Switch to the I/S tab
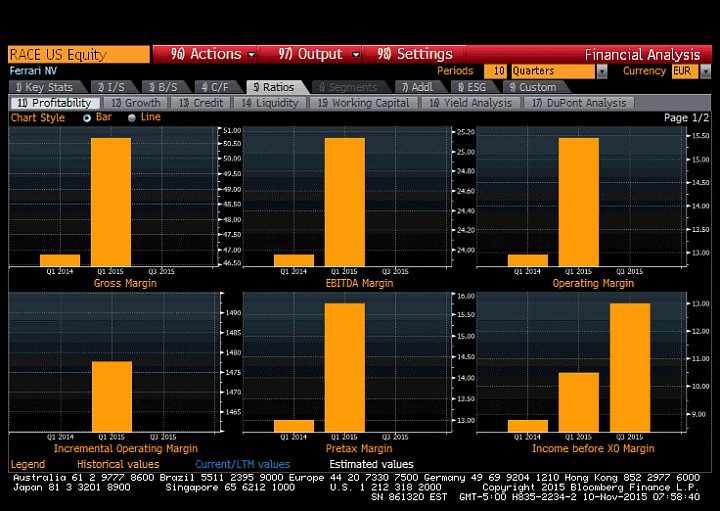720x511 pixels. (x=114, y=87)
